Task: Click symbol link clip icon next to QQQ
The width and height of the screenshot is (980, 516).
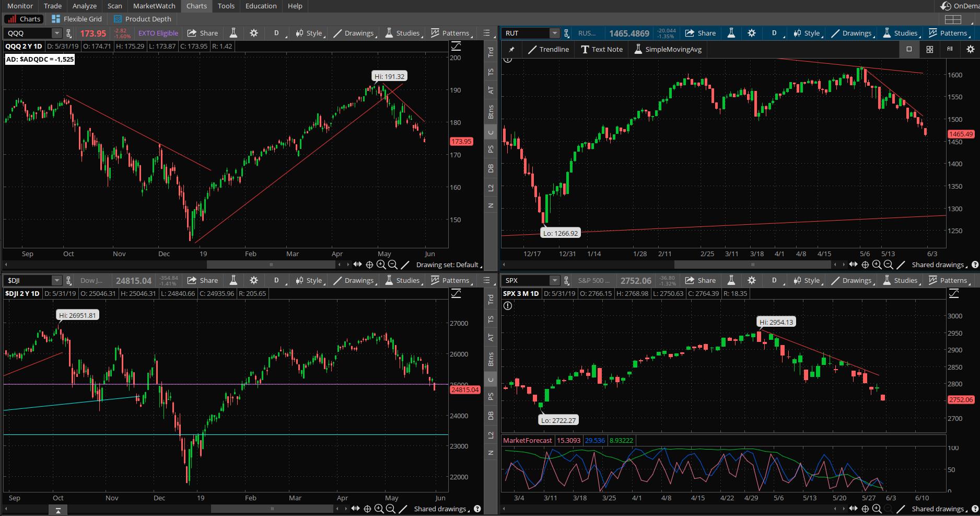Action: (x=68, y=33)
